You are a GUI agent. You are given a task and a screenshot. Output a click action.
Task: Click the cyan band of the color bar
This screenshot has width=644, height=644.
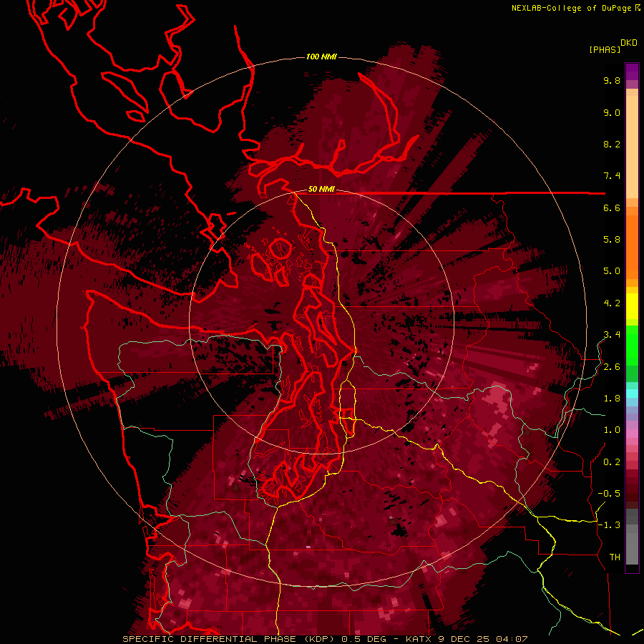click(x=632, y=394)
